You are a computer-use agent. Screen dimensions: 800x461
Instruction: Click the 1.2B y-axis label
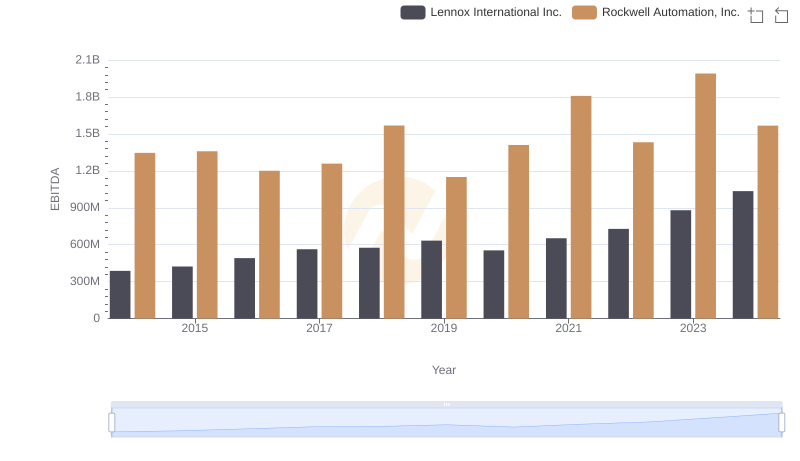[87, 170]
